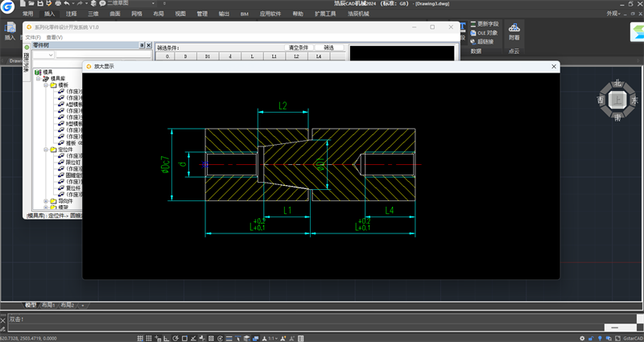Open the 文件(F) menu in parts system window
The image size is (644, 342).
tap(32, 37)
